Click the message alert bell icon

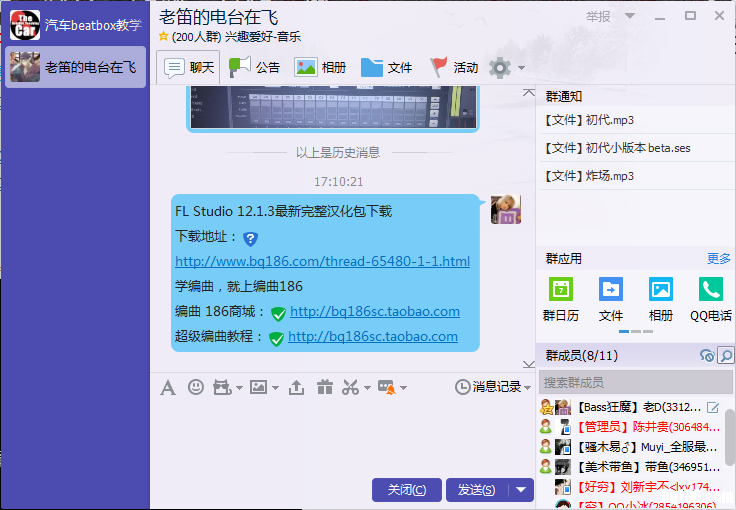(387, 388)
